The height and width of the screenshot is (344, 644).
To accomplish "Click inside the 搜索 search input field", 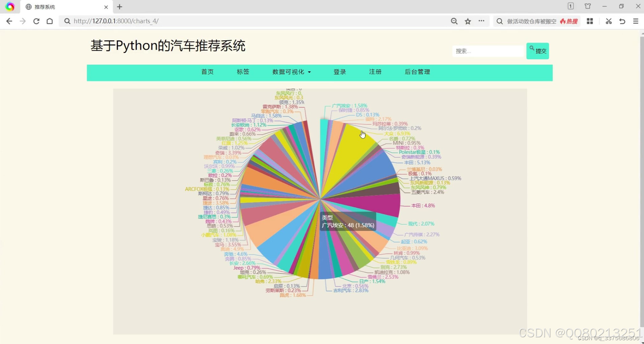I will point(488,51).
